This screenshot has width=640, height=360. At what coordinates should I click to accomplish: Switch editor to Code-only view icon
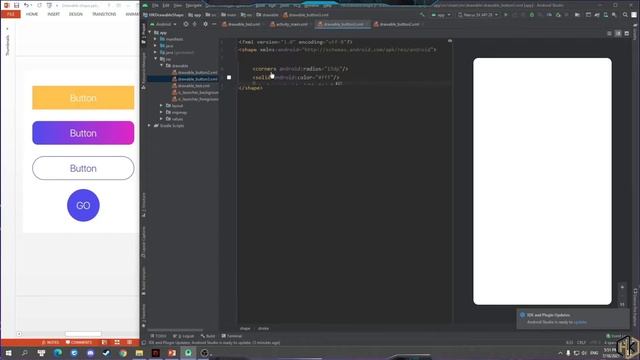pyautogui.click(x=609, y=33)
